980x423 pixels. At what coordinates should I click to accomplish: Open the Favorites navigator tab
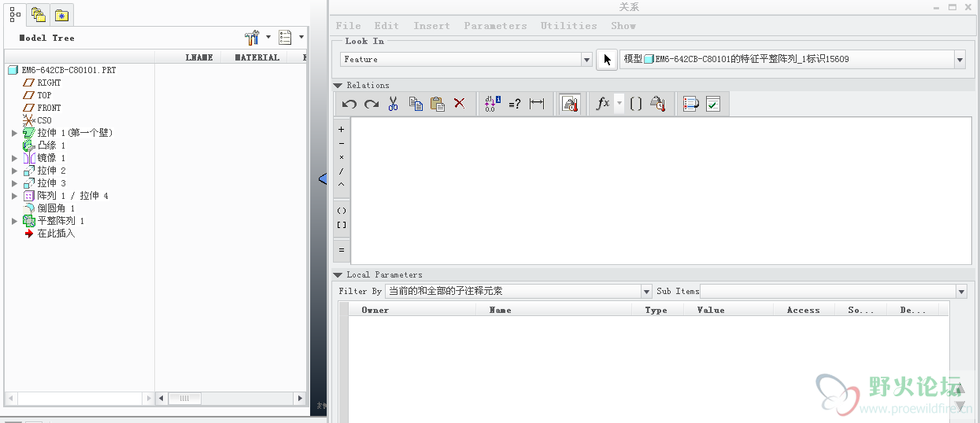click(61, 14)
